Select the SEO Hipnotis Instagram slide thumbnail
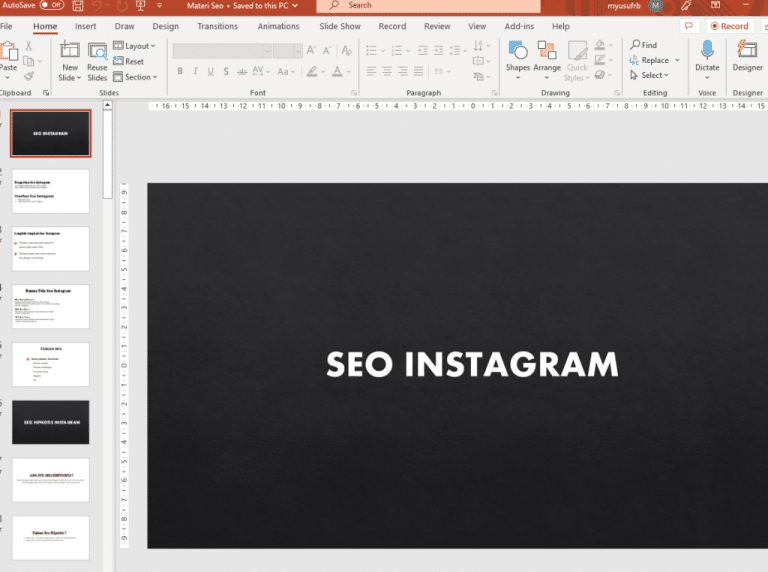Image resolution: width=768 pixels, height=572 pixels. click(50, 423)
